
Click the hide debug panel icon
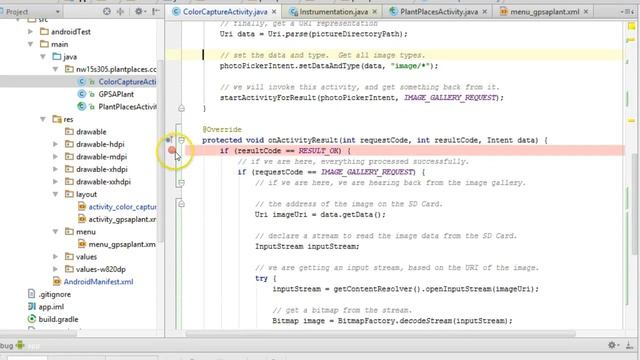(x=630, y=345)
